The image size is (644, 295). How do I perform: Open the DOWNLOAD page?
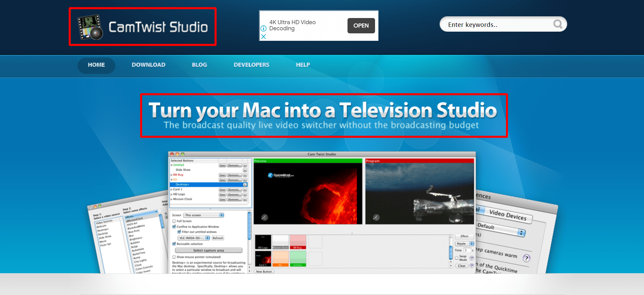coord(149,65)
